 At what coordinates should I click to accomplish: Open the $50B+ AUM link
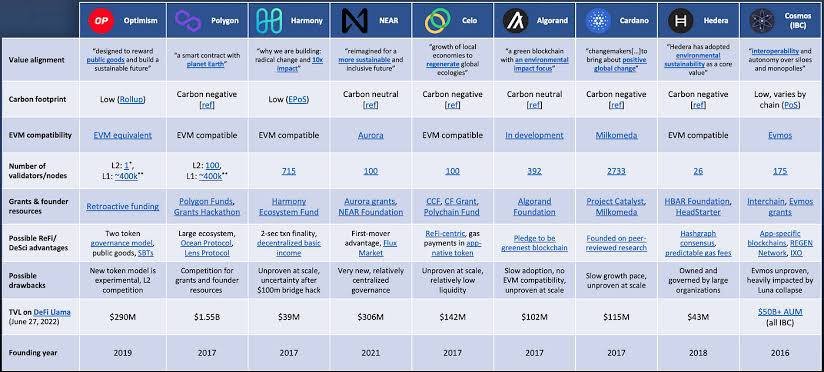(780, 312)
